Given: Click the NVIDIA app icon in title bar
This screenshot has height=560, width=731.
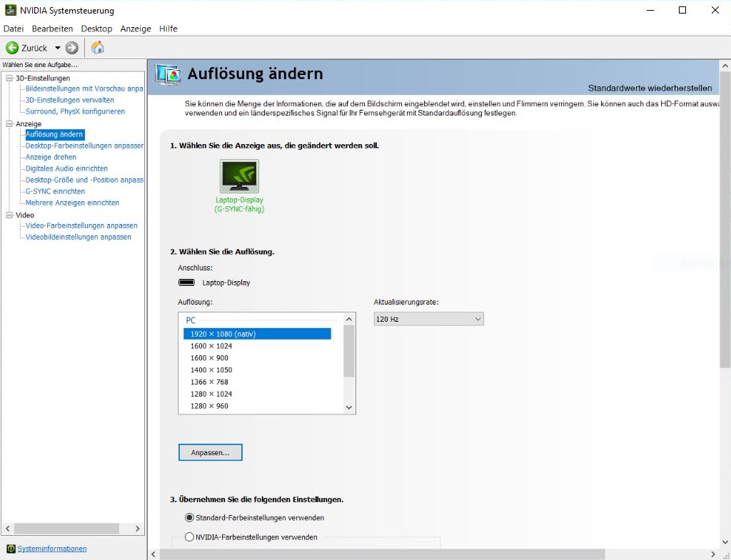Looking at the screenshot, I should point(10,10).
